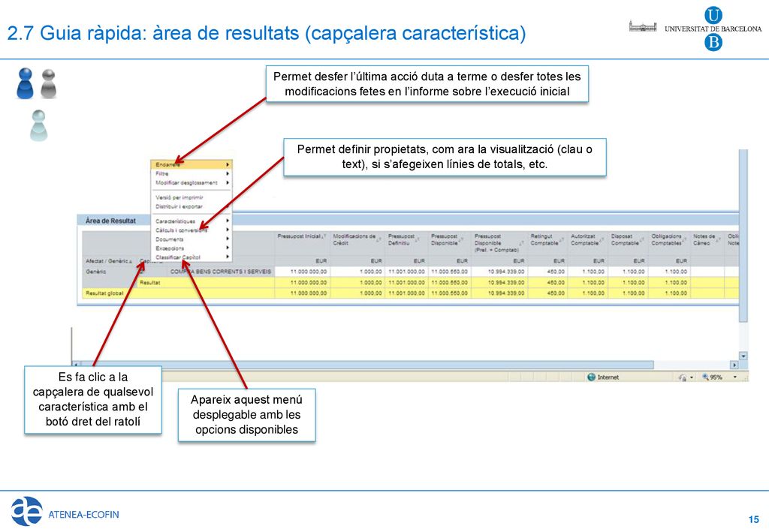Click COMPRA BENS CORRENTS I SERVEIS cell
The width and height of the screenshot is (769, 532).
click(221, 272)
